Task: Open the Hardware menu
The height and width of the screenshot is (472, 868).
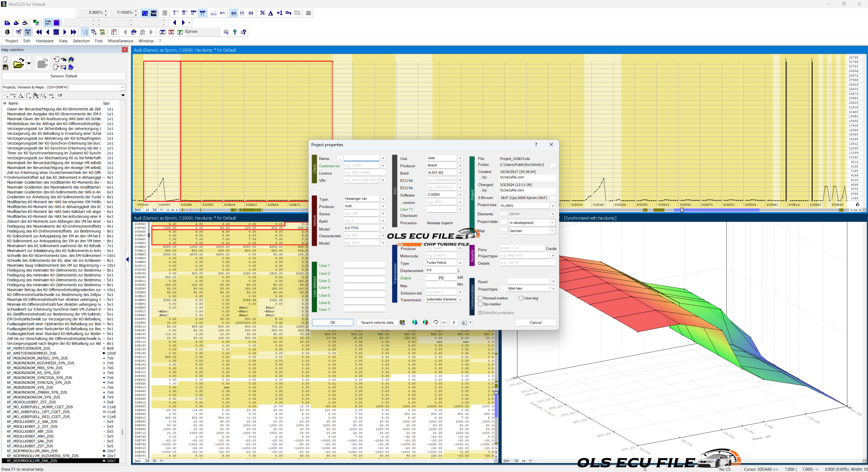Action: click(45, 41)
